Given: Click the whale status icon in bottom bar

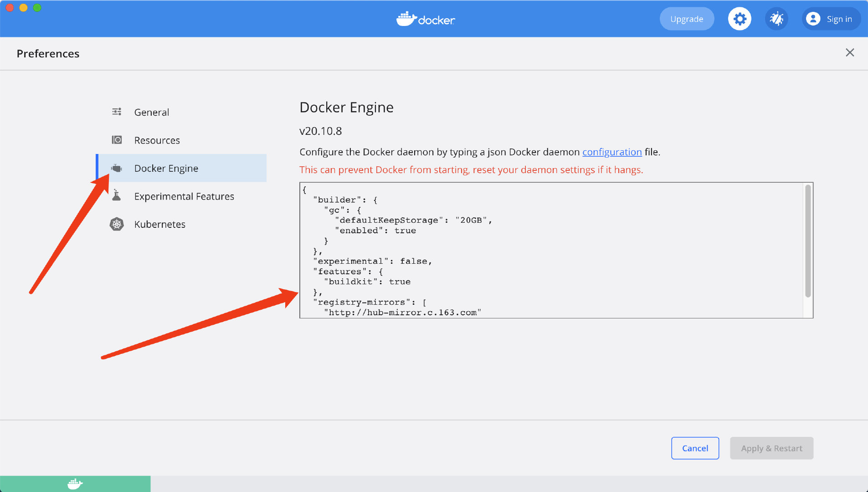Looking at the screenshot, I should click(x=75, y=484).
